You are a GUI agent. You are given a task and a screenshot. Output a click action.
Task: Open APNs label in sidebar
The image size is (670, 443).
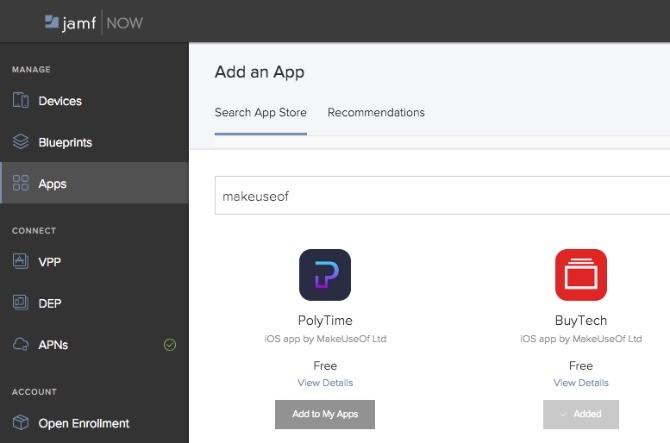pyautogui.click(x=53, y=345)
